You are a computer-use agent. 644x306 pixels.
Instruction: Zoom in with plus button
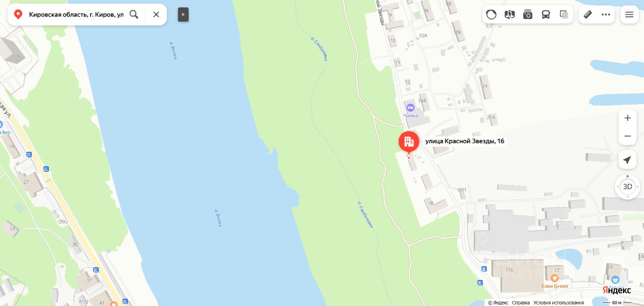click(627, 118)
